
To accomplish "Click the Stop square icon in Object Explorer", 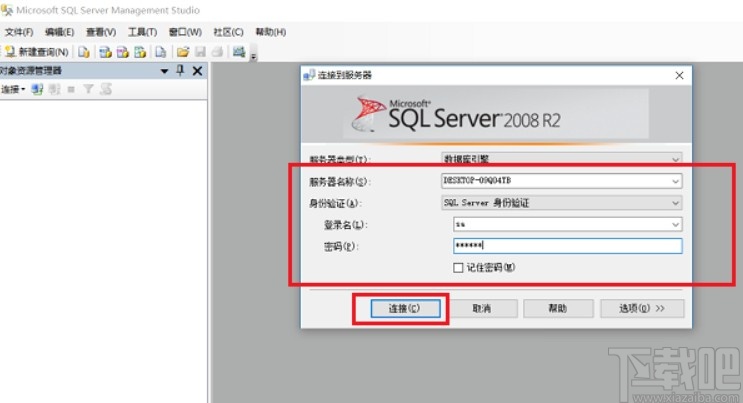I will (71, 89).
